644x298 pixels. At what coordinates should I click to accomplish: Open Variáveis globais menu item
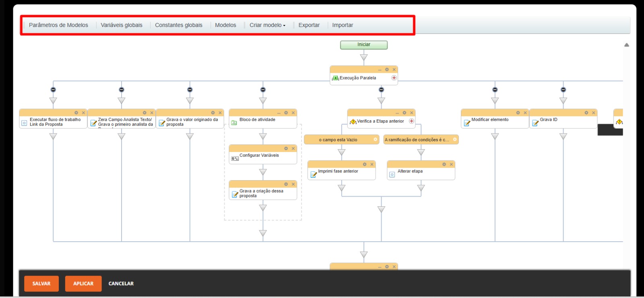(122, 25)
